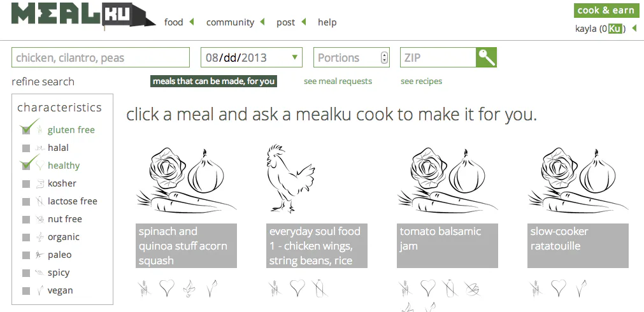Open the date picker dropdown arrow
This screenshot has height=312, width=644.
pyautogui.click(x=294, y=57)
